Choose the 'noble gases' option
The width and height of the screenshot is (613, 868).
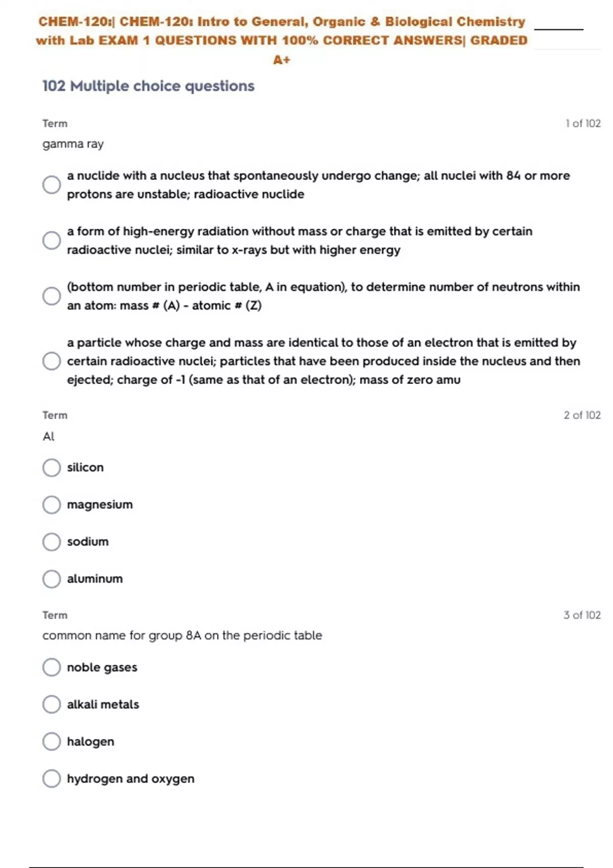[52, 667]
